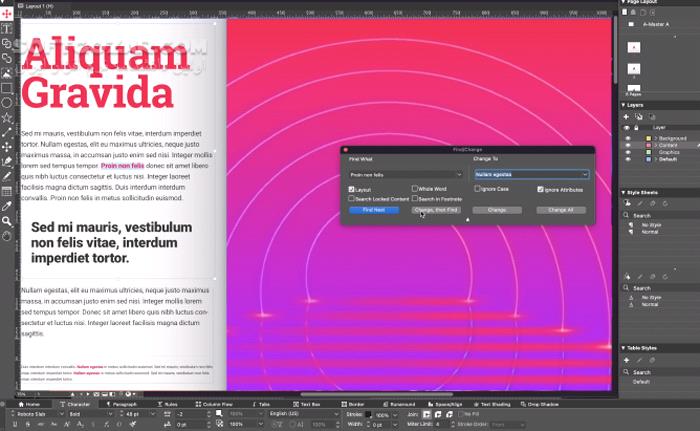Viewport: 700px width, 431px height.
Task: Add a new table style with plus icon
Action: 626,360
